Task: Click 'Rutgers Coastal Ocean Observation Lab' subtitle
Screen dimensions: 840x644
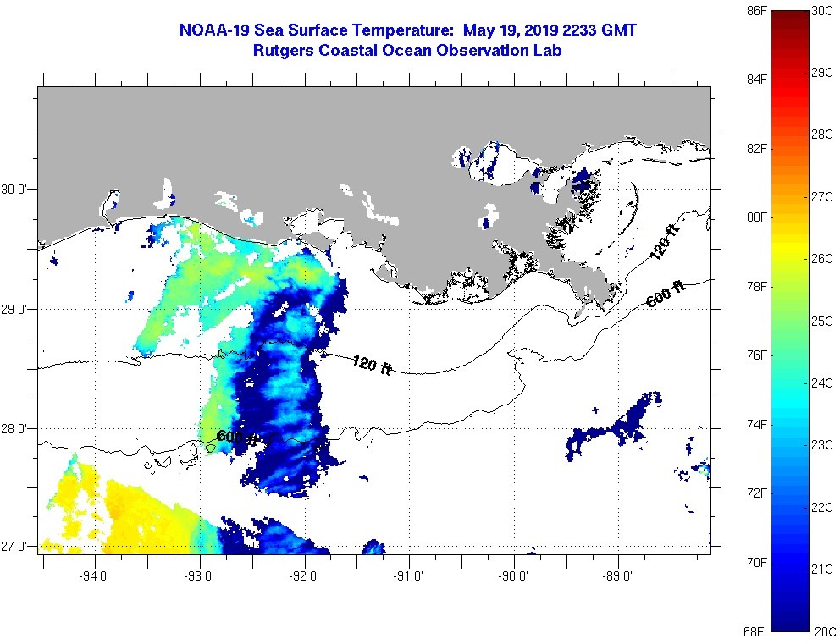Action: click(407, 50)
